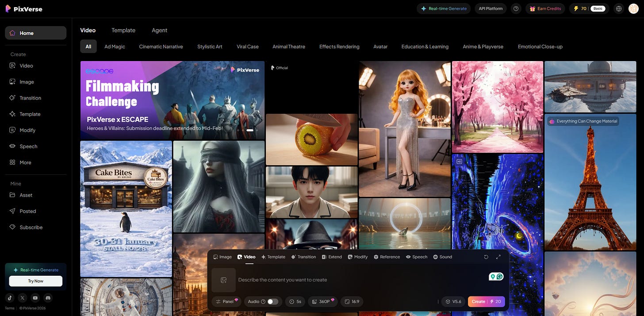Open the language globe icon near the avatar
Screen dimensions: 644x316
pyautogui.click(x=618, y=8)
